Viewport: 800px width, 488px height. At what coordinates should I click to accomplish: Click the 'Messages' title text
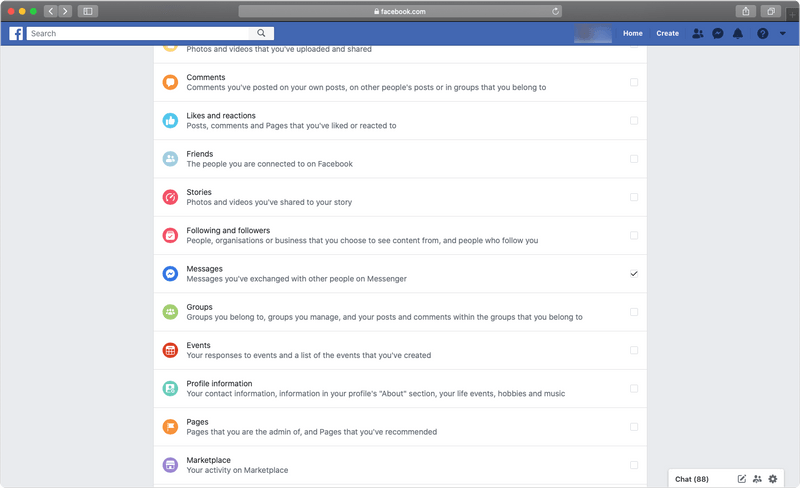click(204, 269)
